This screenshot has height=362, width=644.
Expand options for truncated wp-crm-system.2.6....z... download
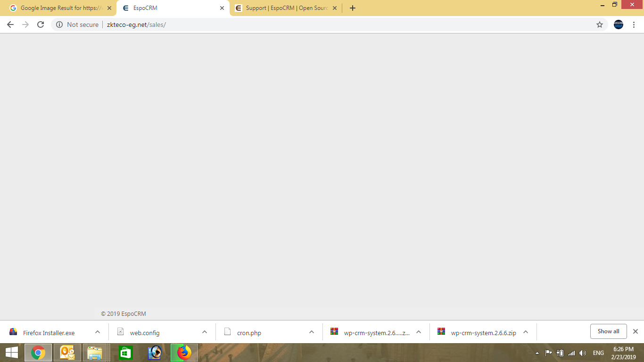coord(419,332)
